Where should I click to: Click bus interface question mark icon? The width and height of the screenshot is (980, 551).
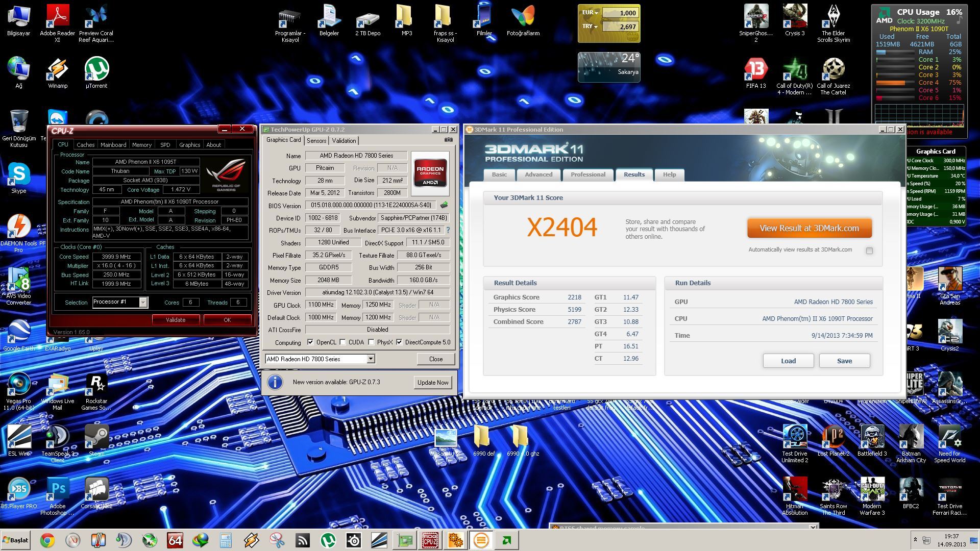(x=448, y=230)
